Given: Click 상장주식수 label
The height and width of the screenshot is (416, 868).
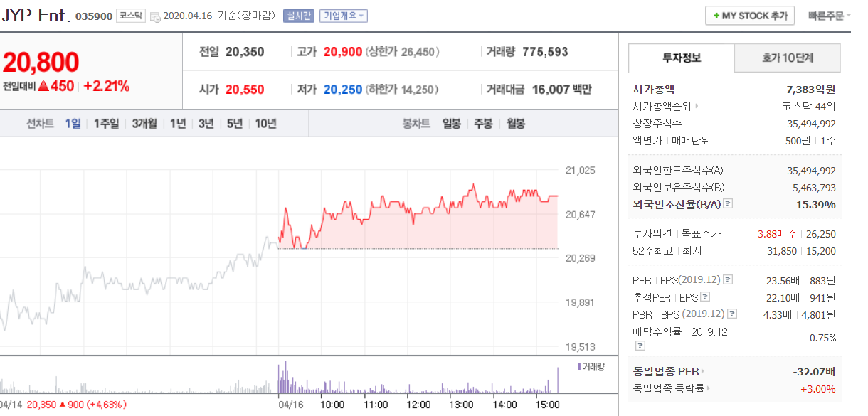Looking at the screenshot, I should (x=657, y=124).
